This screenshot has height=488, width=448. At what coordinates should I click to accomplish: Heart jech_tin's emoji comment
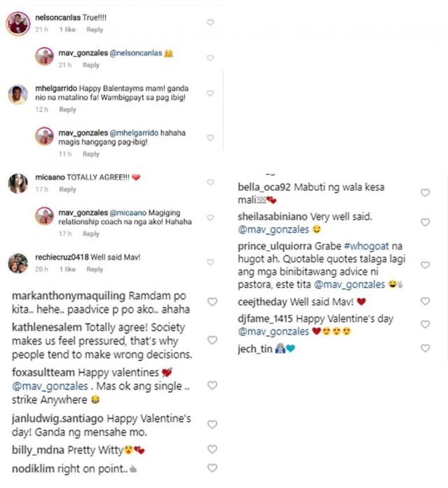click(x=425, y=348)
